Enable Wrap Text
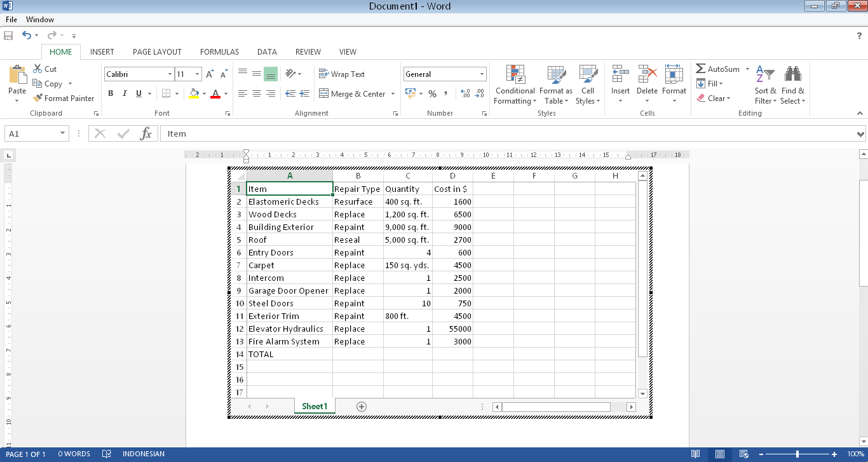 pos(342,74)
